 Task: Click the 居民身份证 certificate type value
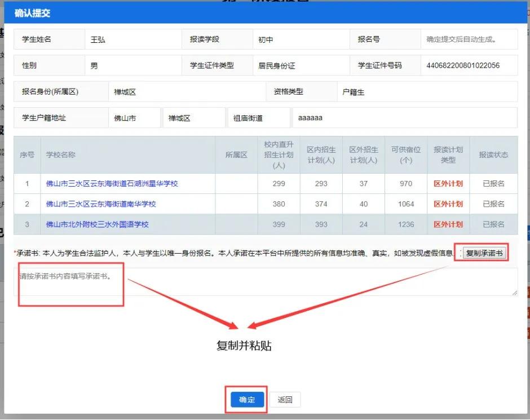[x=276, y=65]
